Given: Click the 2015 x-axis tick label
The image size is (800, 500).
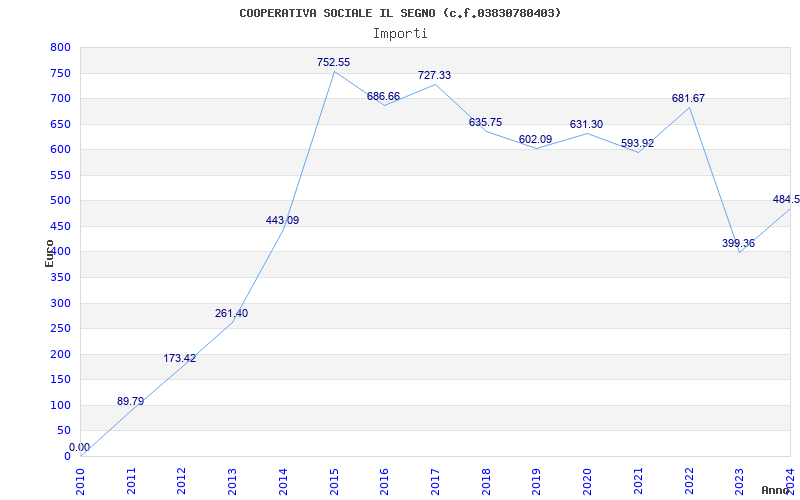Looking at the screenshot, I should [334, 481].
